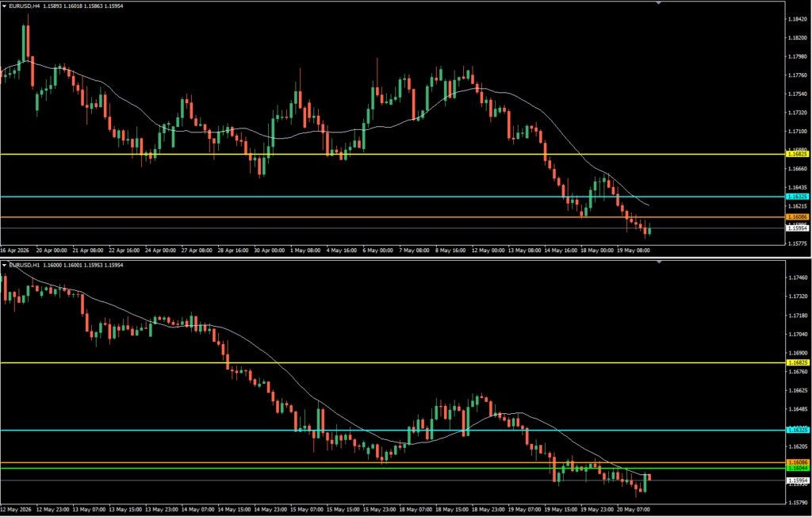Click the 30 Apr 00:00 time label
The image size is (812, 517).
coord(270,250)
